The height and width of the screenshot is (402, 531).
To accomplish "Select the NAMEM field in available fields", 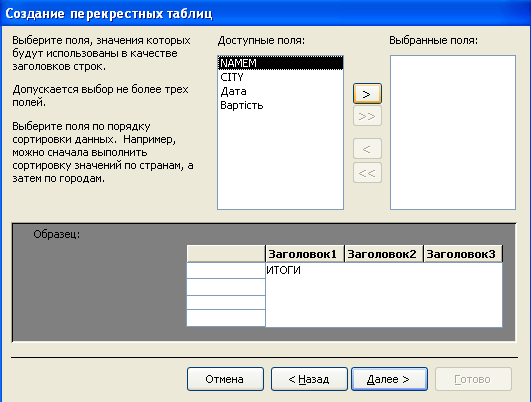I will tap(280, 63).
